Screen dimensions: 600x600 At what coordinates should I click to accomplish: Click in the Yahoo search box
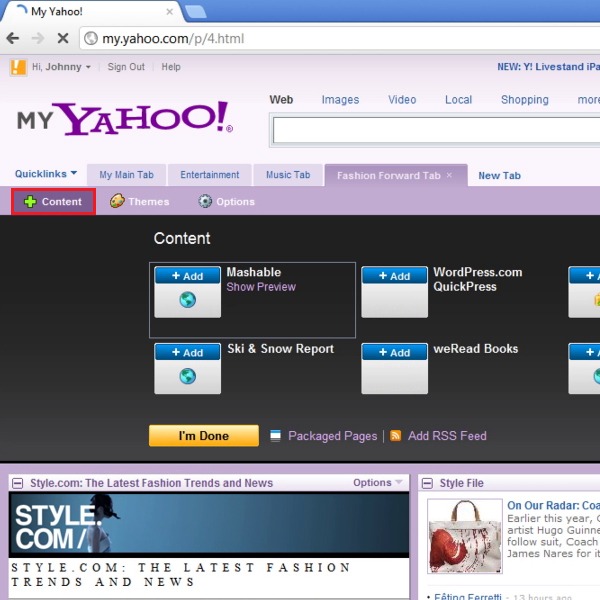tap(436, 130)
